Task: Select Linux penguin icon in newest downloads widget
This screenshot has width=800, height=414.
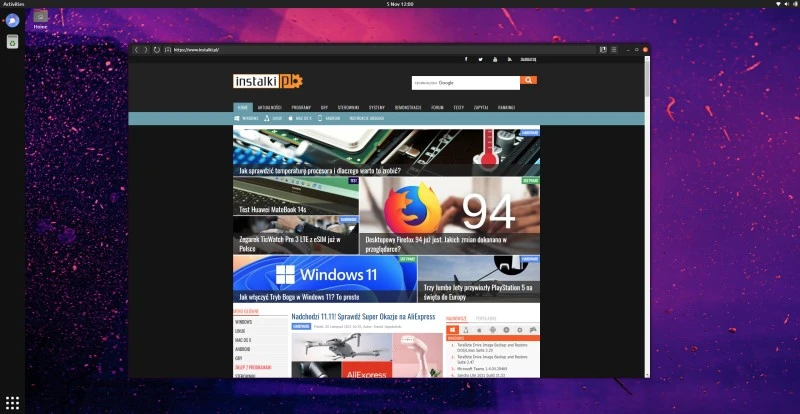Action: pyautogui.click(x=466, y=330)
